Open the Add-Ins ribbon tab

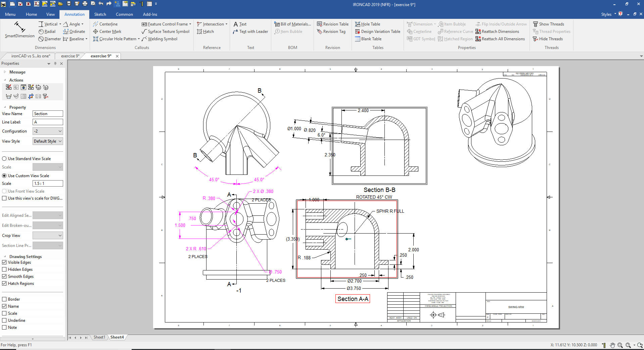pos(150,14)
